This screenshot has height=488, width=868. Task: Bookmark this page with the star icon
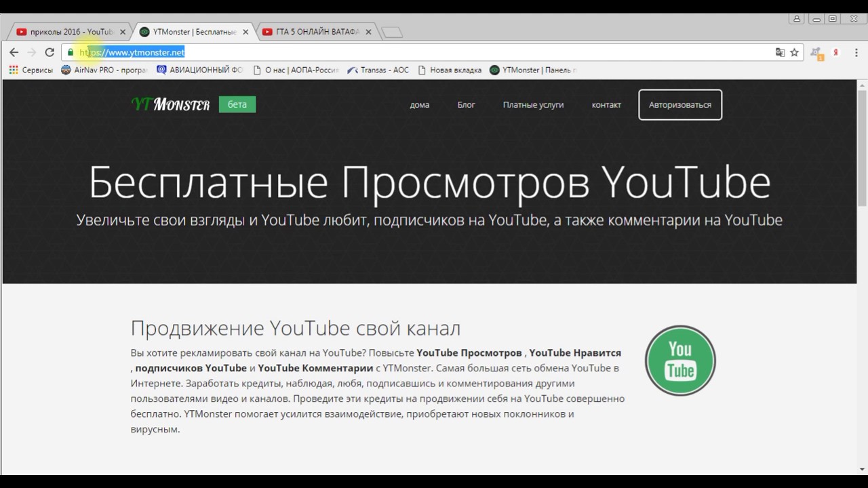click(794, 52)
